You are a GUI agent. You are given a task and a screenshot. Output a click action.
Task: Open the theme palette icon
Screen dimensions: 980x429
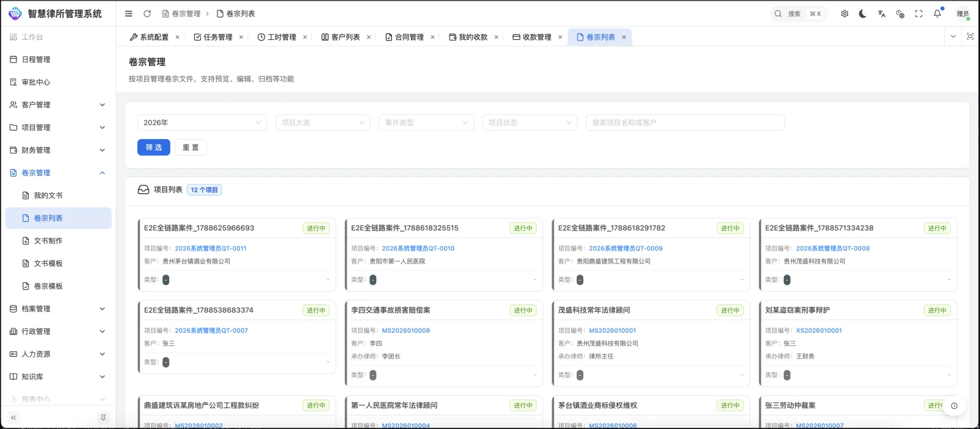point(900,13)
